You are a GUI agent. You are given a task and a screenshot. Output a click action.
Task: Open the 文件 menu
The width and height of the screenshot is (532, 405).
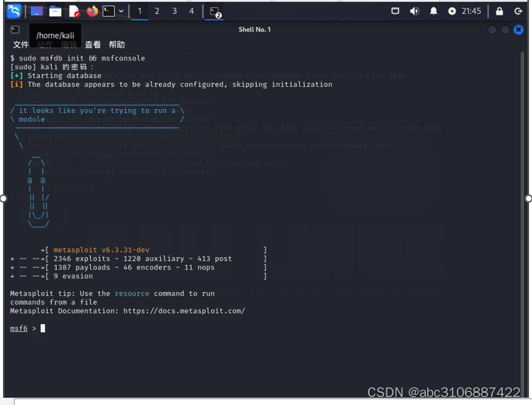[20, 44]
